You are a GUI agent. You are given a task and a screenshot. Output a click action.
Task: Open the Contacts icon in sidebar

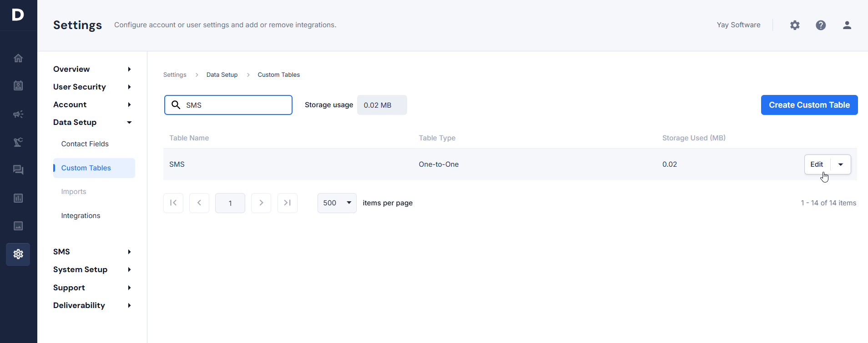(18, 86)
